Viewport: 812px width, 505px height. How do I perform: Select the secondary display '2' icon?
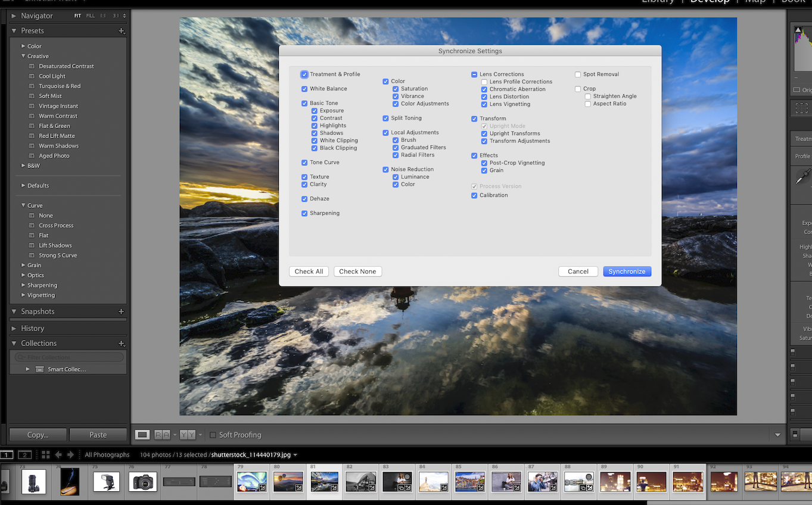24,454
